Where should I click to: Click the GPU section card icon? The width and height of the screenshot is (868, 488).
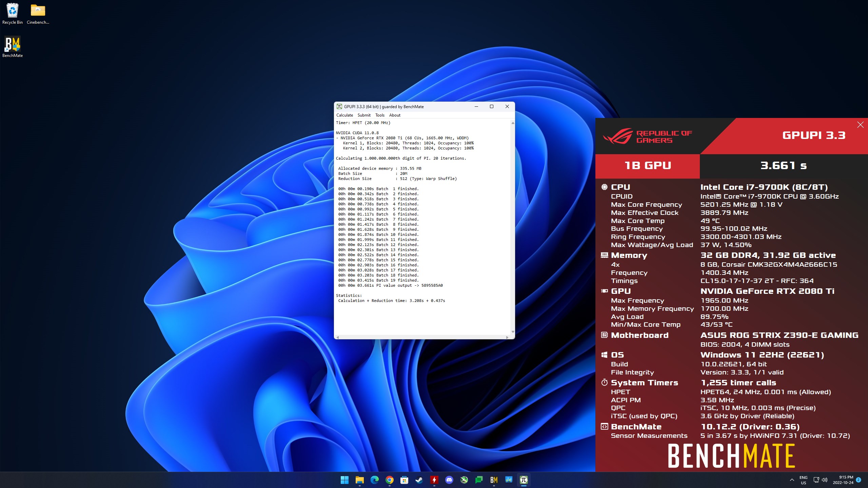coord(604,291)
